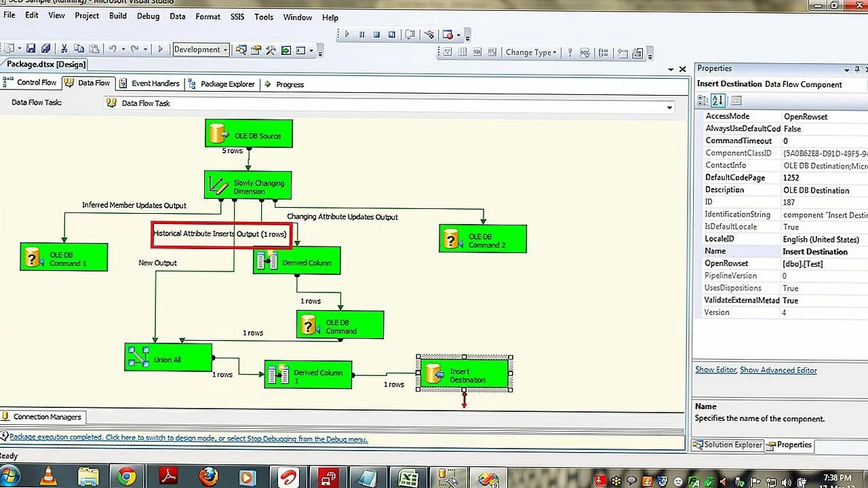
Task: Select the OLE DB Source component
Action: coord(249,133)
